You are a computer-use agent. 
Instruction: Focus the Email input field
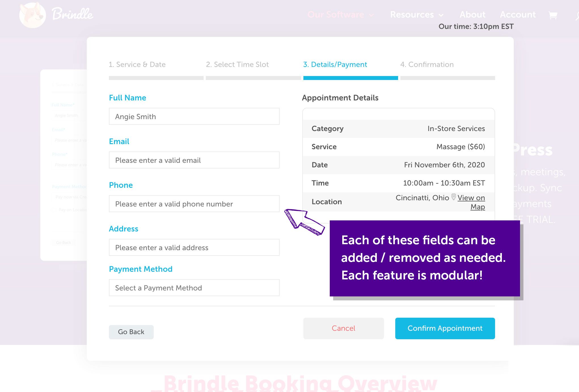(194, 160)
